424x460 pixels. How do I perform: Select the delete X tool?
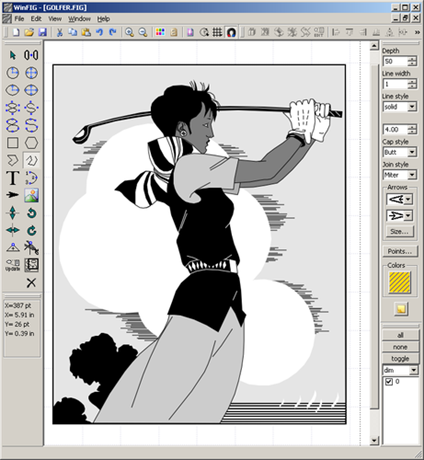[31, 283]
